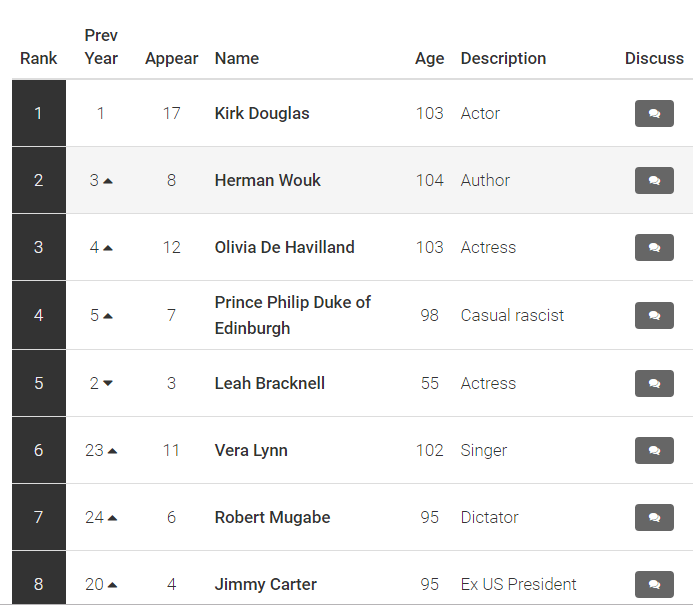Open Olivia De Havilland discussion icon
The width and height of the screenshot is (693, 611).
pyautogui.click(x=654, y=248)
